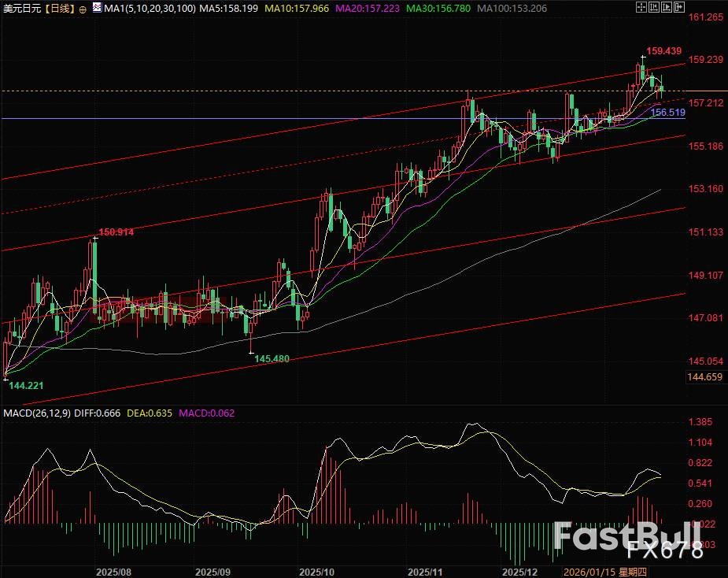
Task: Click the 2026/01/15 星期四 date label
Action: tap(604, 569)
